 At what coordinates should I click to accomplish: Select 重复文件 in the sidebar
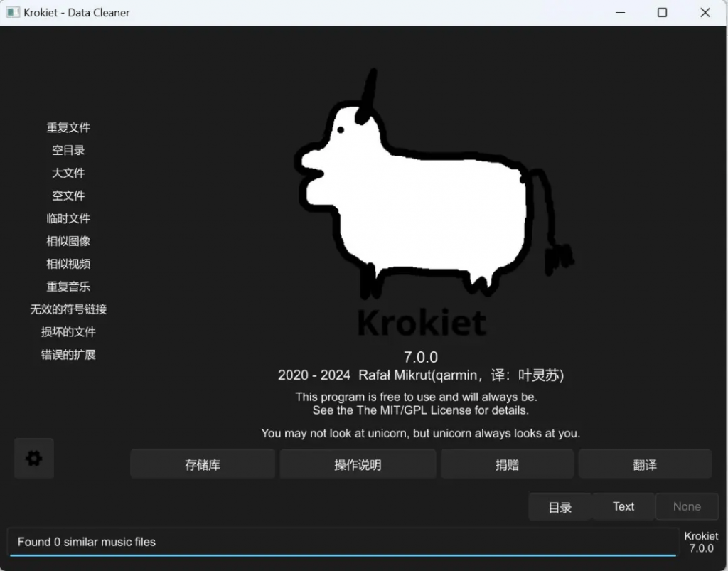(68, 128)
